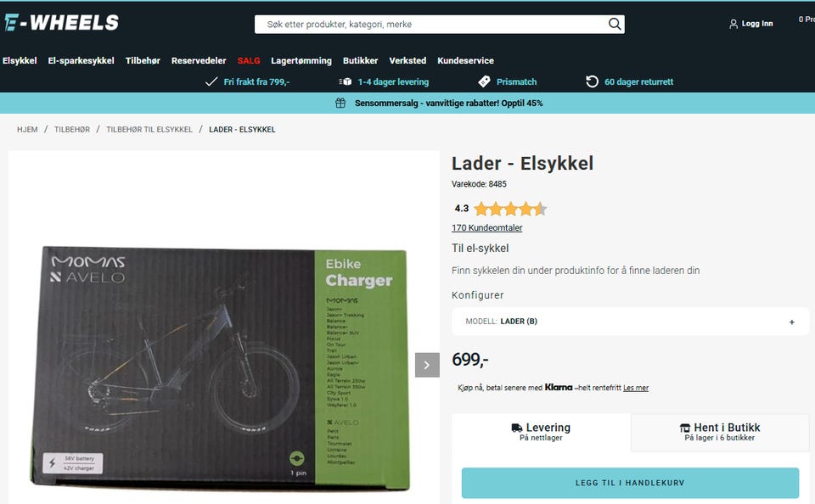The image size is (815, 504).
Task: Select the Levering tab
Action: pyautogui.click(x=541, y=432)
